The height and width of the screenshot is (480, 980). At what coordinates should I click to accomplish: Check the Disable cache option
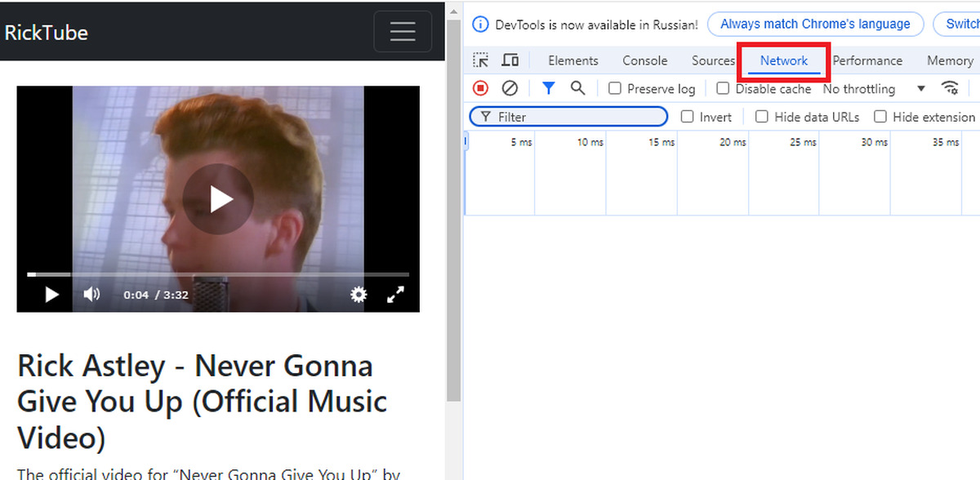click(723, 88)
